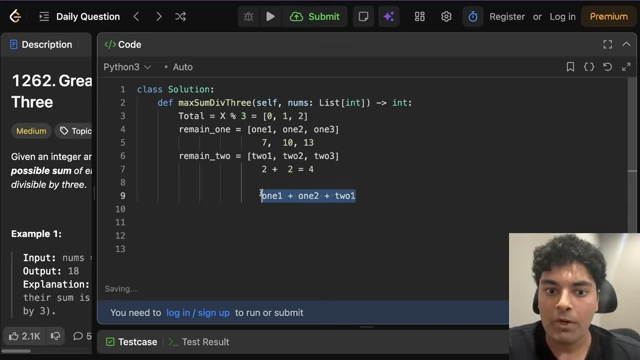Screen dimensions: 640x360
Task: Dislike the problem with thumbs down
Action: (x=56, y=336)
